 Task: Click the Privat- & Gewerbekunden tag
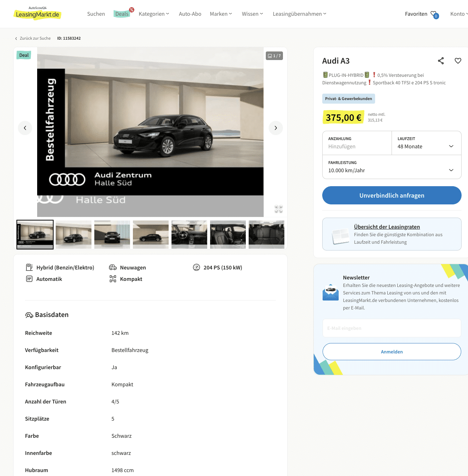point(348,99)
